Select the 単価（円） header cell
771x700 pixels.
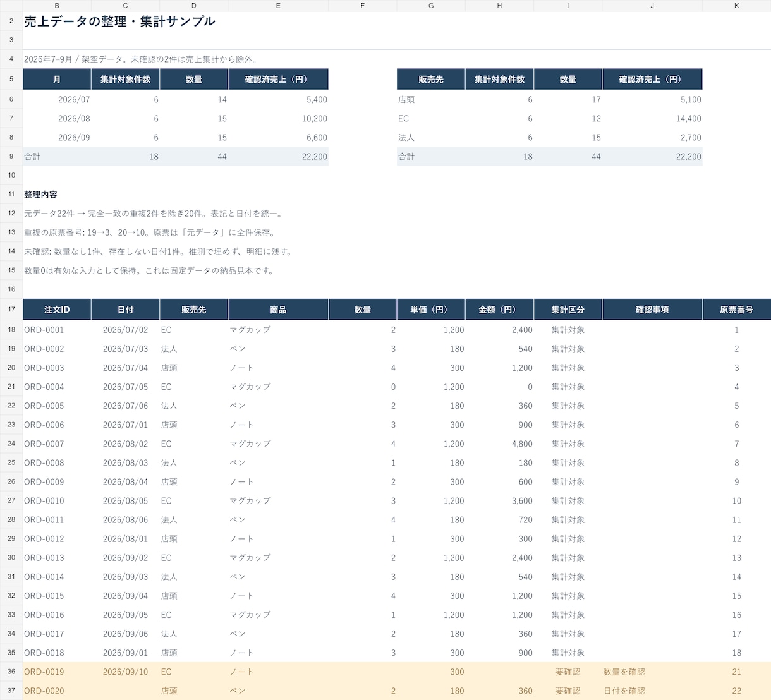point(431,310)
